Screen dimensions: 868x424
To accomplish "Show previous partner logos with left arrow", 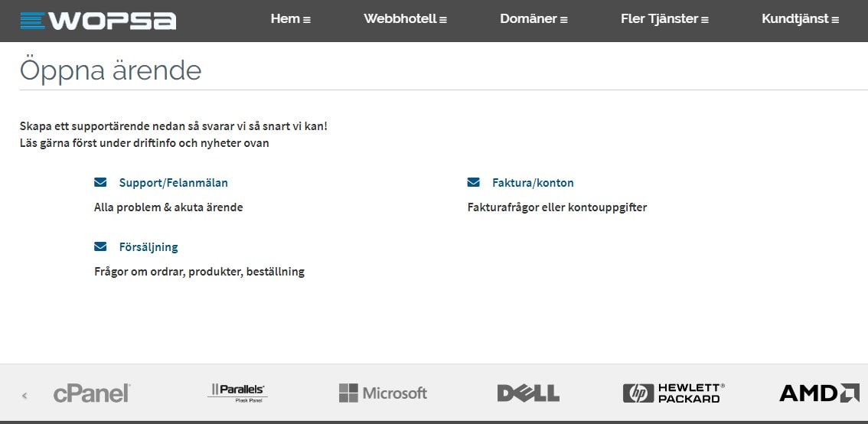I will [24, 395].
